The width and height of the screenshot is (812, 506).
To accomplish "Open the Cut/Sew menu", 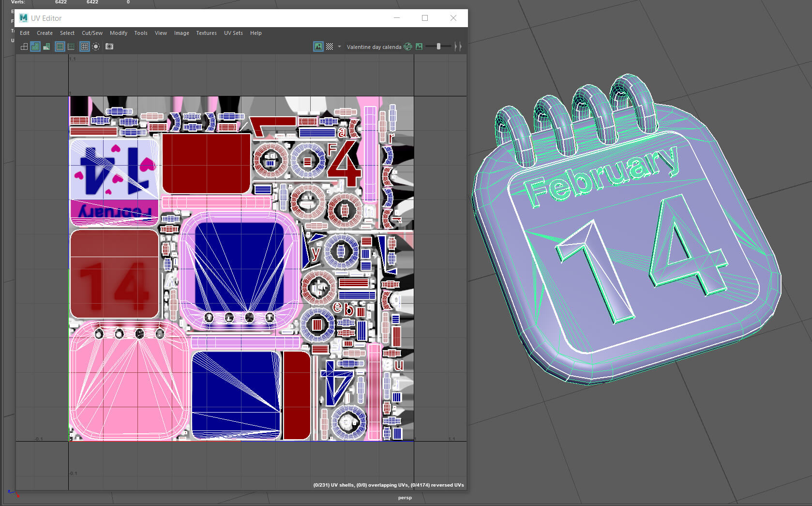I will point(92,33).
